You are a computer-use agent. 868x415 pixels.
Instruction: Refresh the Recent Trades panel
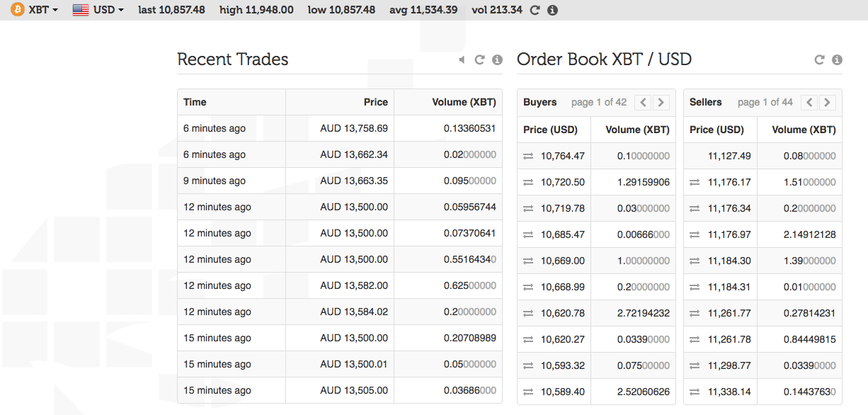pos(479,60)
